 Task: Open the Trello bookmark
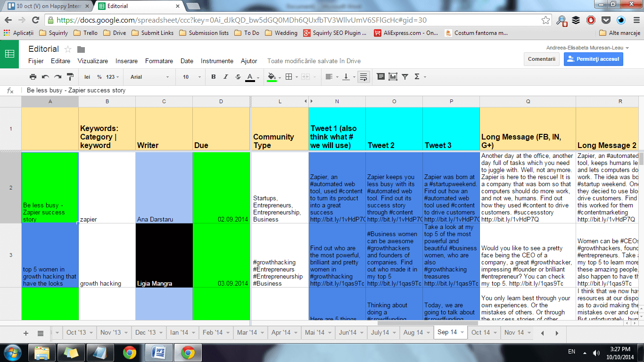[86, 33]
